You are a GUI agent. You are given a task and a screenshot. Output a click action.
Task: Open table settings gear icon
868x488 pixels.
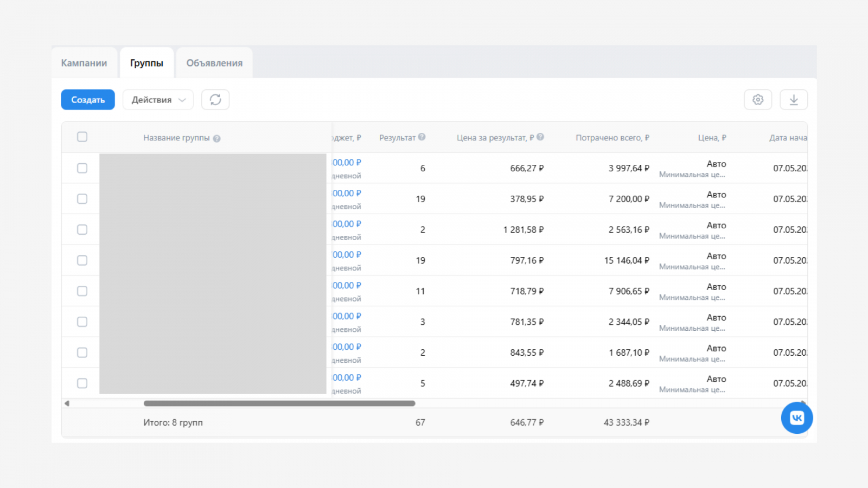point(758,100)
